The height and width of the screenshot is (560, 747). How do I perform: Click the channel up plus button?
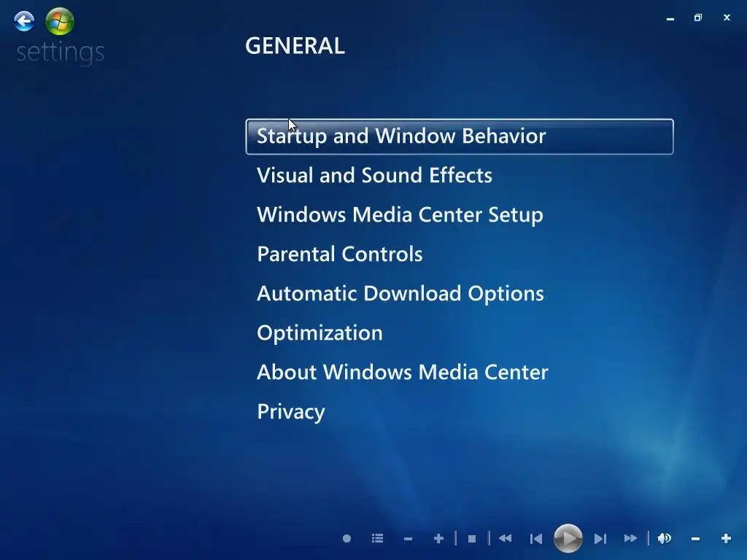pos(438,539)
